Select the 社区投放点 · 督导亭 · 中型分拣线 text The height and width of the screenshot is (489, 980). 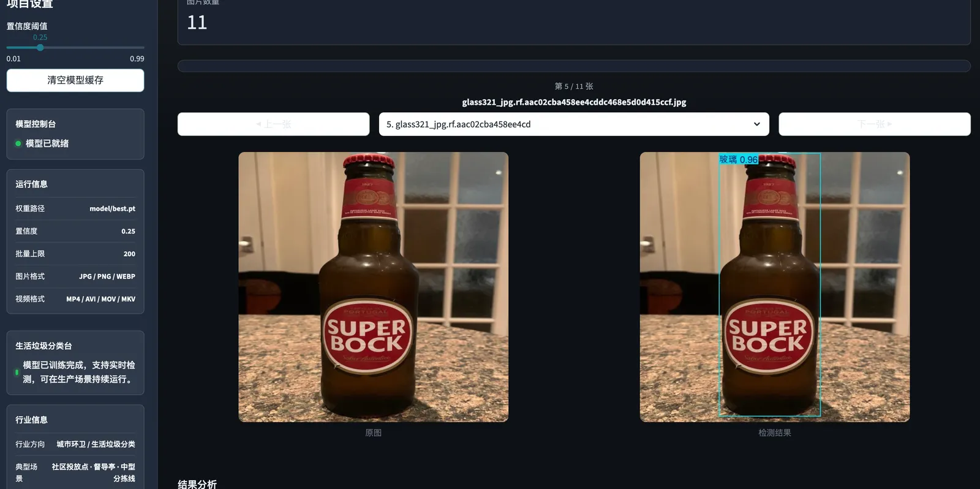tap(94, 472)
